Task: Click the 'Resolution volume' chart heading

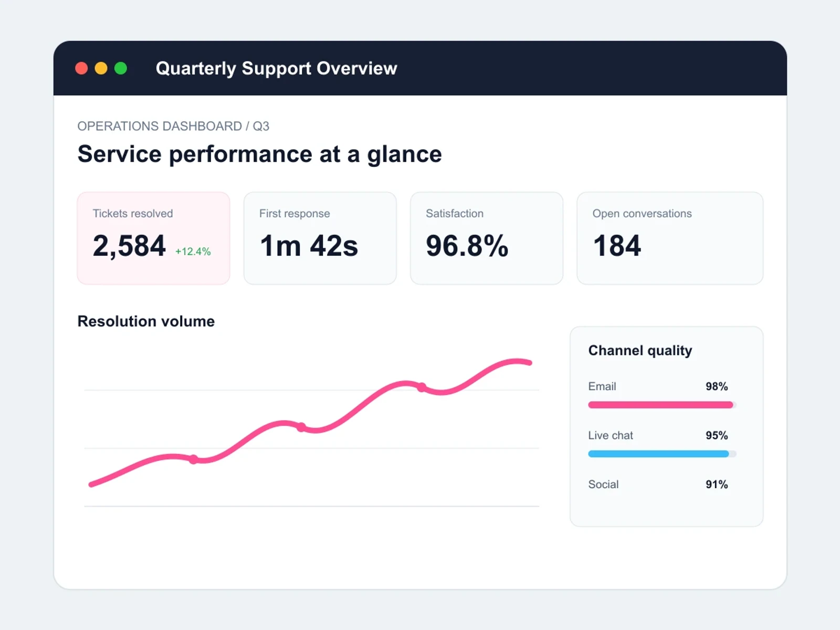Action: [146, 321]
